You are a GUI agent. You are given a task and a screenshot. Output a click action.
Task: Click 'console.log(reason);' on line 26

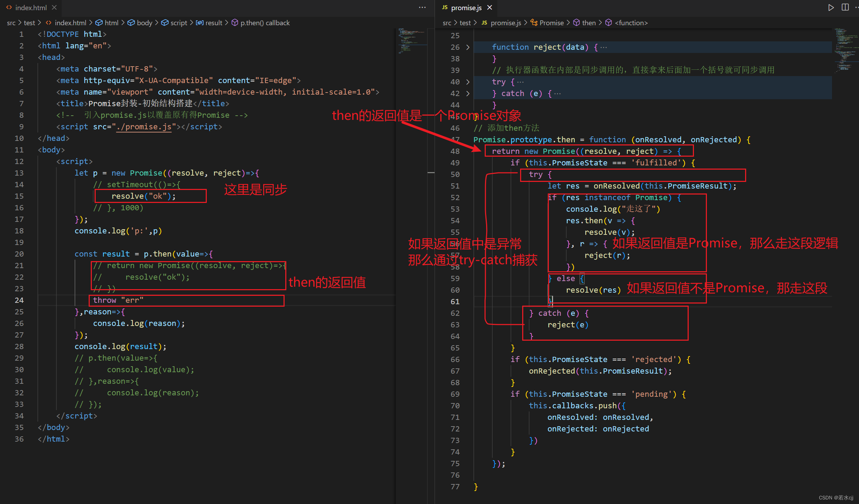[x=139, y=323]
